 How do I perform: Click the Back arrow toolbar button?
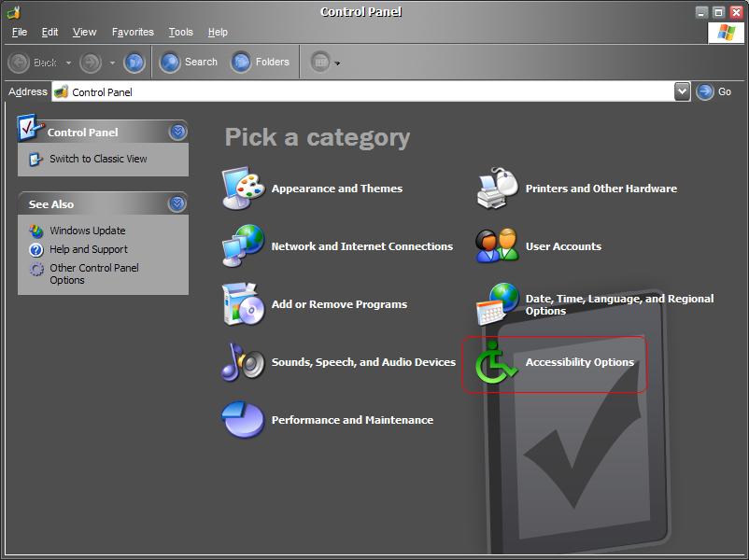(x=19, y=63)
